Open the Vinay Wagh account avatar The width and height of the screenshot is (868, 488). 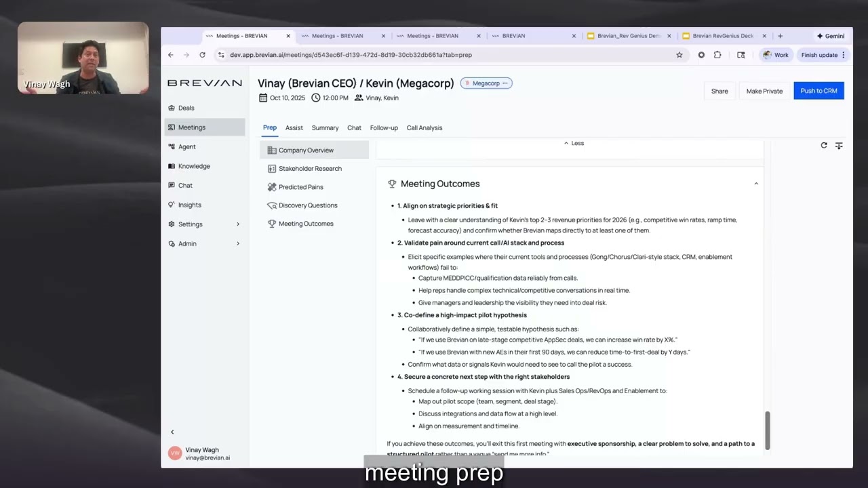(x=175, y=453)
